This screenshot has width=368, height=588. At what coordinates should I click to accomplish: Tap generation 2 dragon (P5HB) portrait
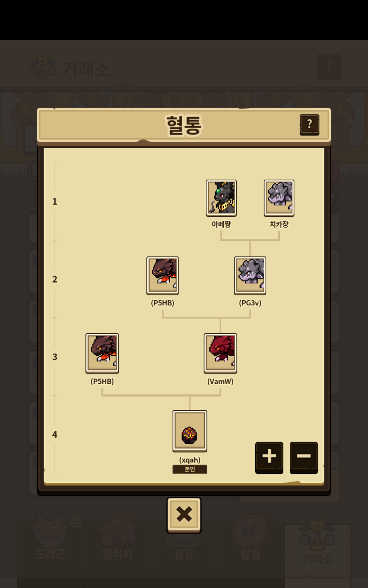tap(163, 276)
